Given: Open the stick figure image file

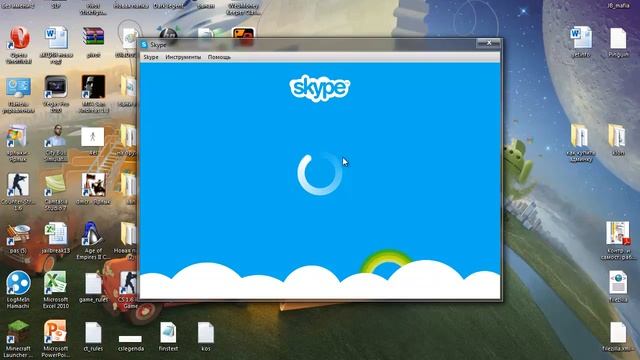Looking at the screenshot, I should [x=93, y=140].
